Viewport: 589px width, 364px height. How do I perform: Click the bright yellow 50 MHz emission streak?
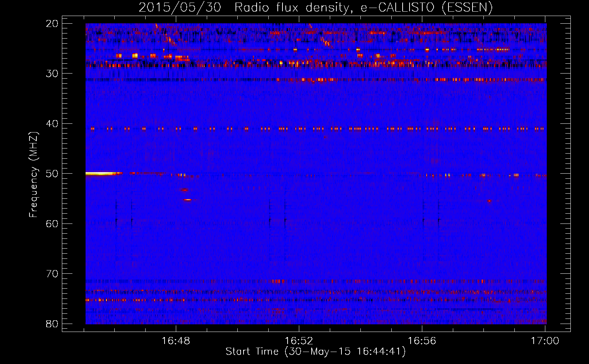coord(101,174)
